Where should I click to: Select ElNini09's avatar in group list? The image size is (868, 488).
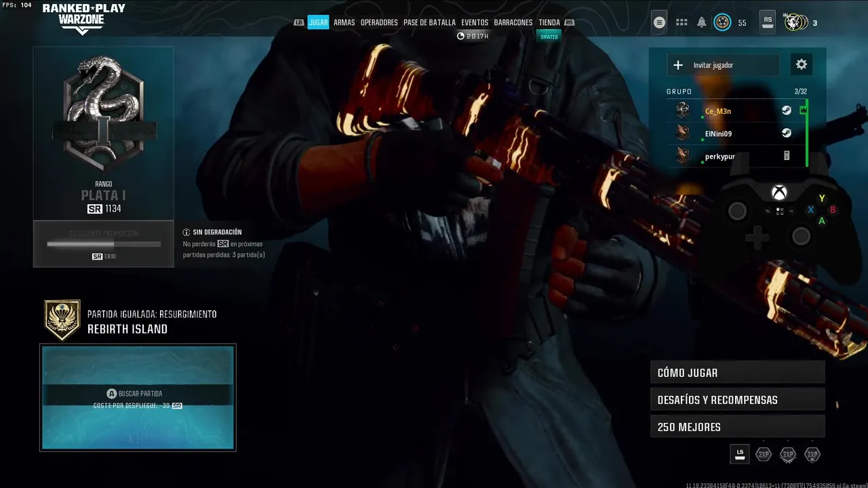coord(683,133)
